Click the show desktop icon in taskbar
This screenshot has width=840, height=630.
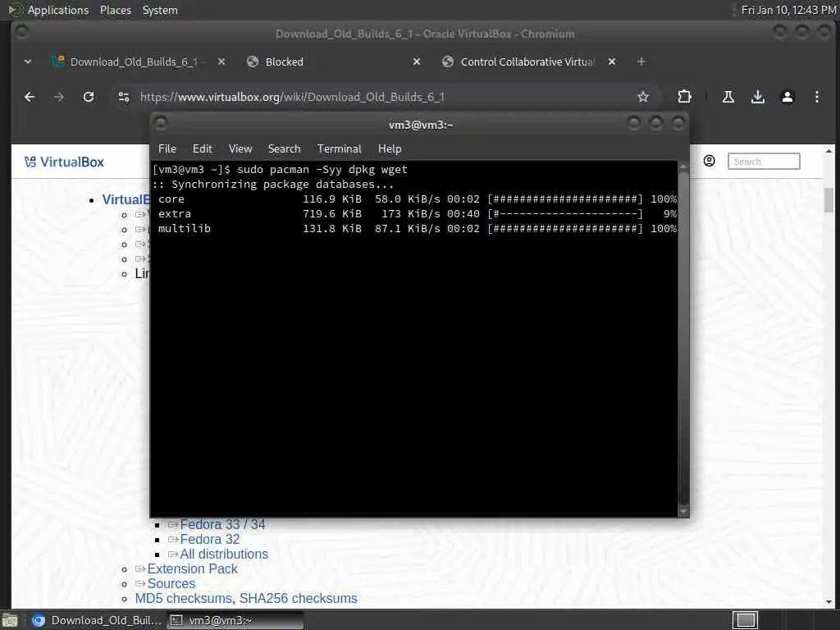point(9,620)
